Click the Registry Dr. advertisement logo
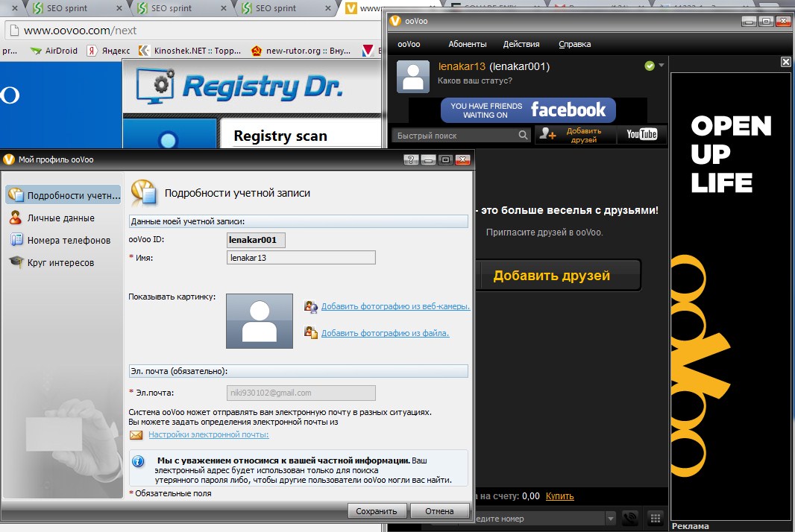Image resolution: width=795 pixels, height=532 pixels. click(239, 85)
